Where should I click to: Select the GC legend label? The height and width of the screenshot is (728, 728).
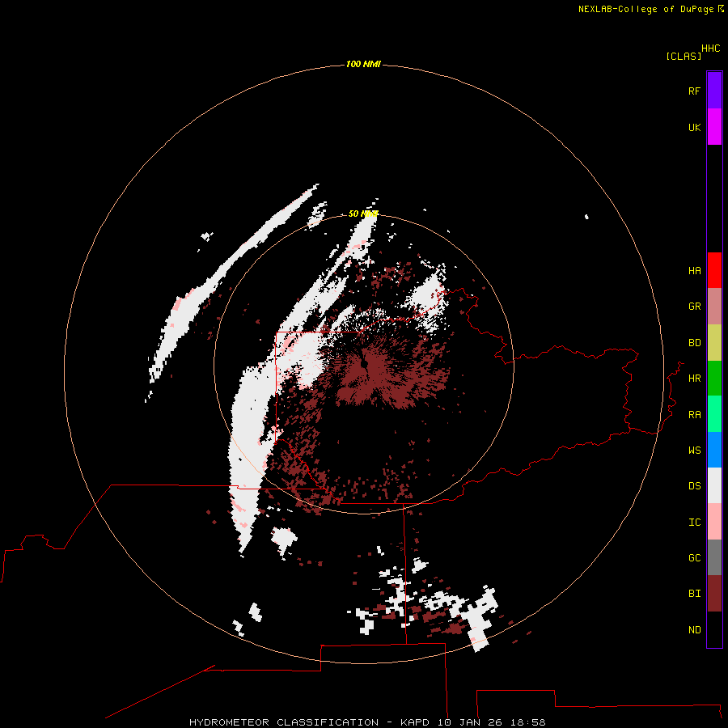tap(694, 558)
